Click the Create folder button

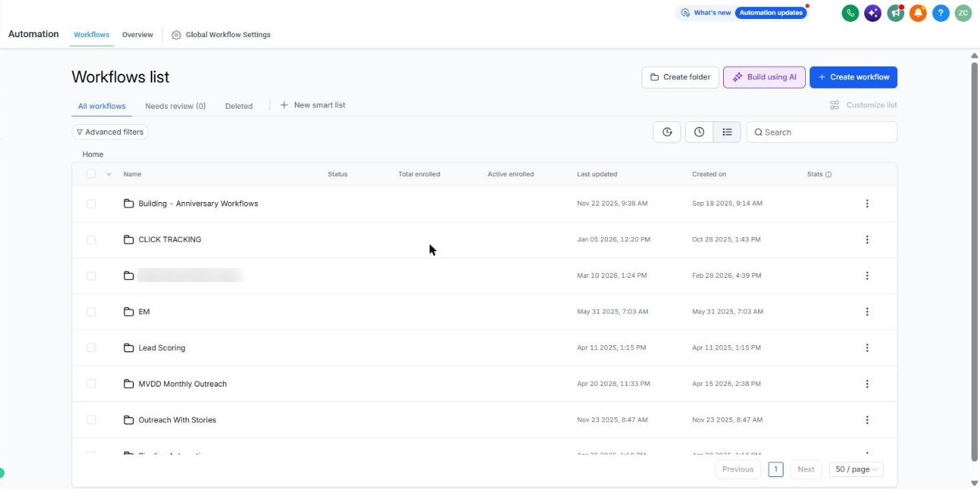(680, 77)
